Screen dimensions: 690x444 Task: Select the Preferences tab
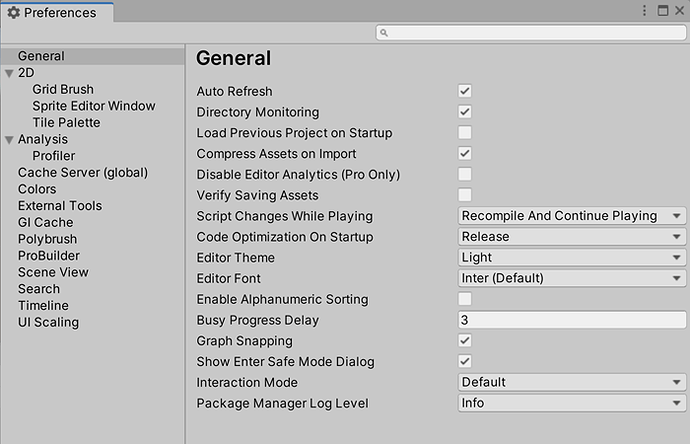(x=58, y=13)
